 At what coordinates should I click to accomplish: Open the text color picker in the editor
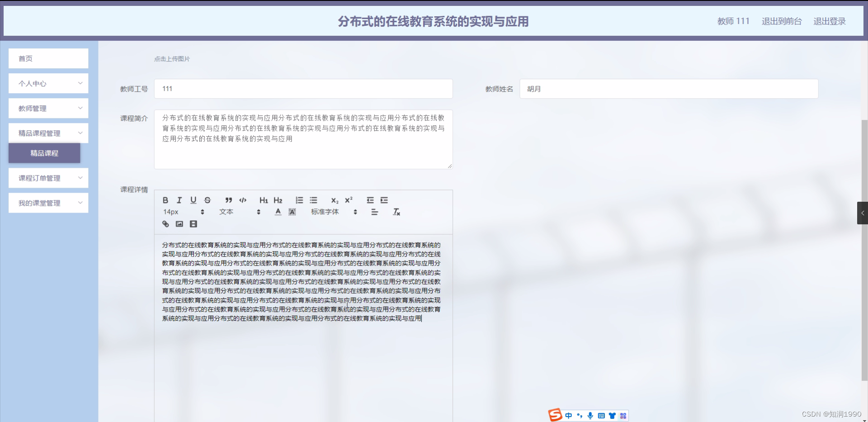pos(278,212)
